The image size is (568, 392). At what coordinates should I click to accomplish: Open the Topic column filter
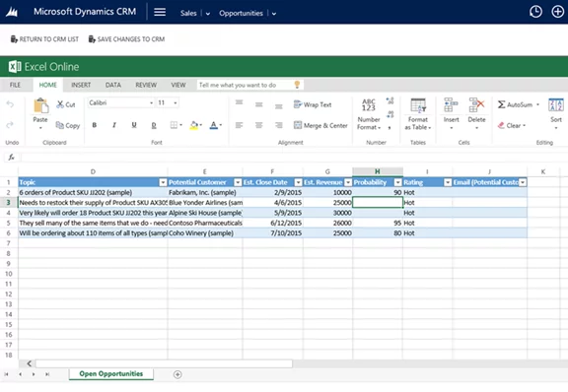[x=163, y=182]
